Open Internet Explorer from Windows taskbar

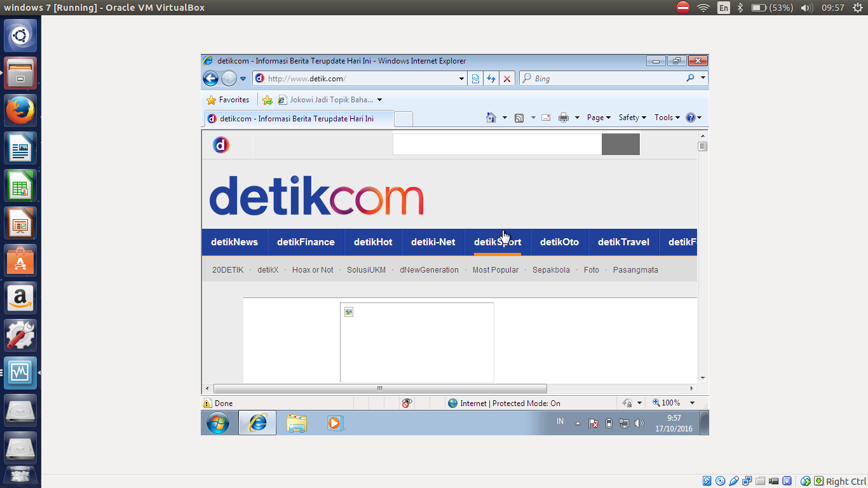coord(257,423)
